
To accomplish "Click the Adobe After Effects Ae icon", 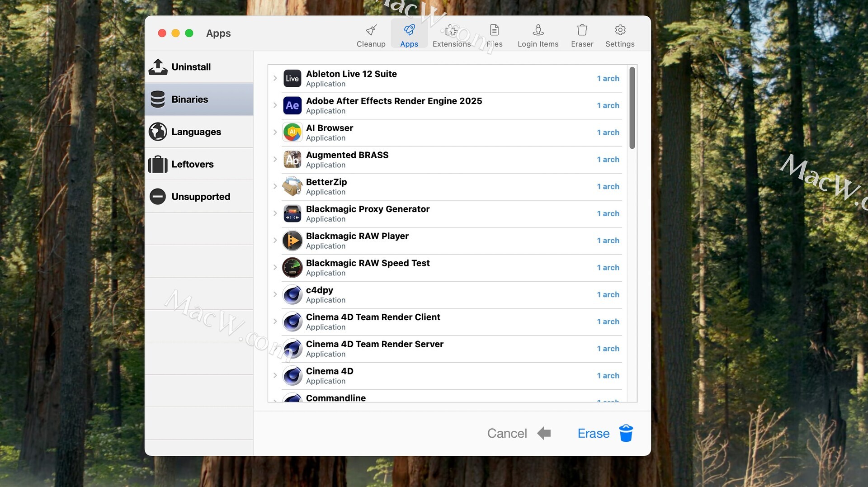I will [292, 105].
